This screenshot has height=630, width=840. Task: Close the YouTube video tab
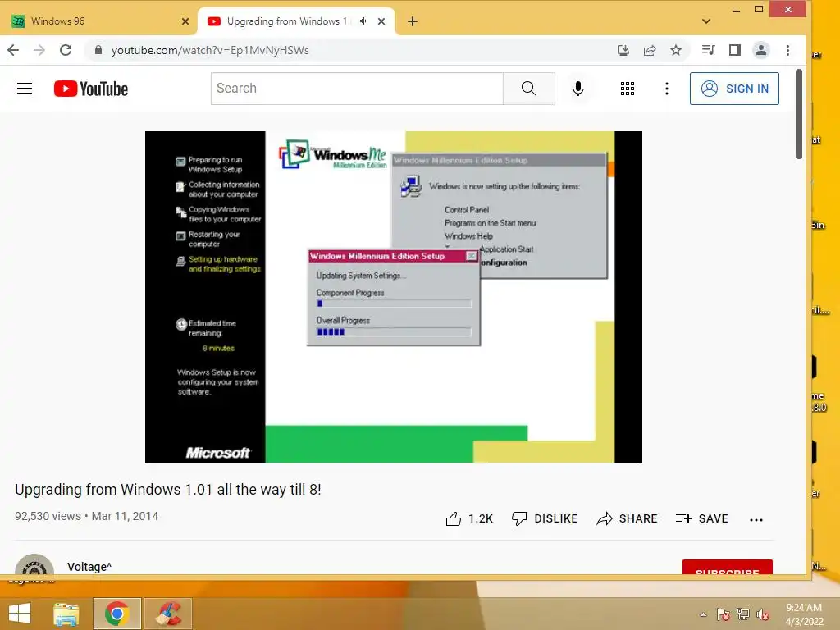pos(381,21)
